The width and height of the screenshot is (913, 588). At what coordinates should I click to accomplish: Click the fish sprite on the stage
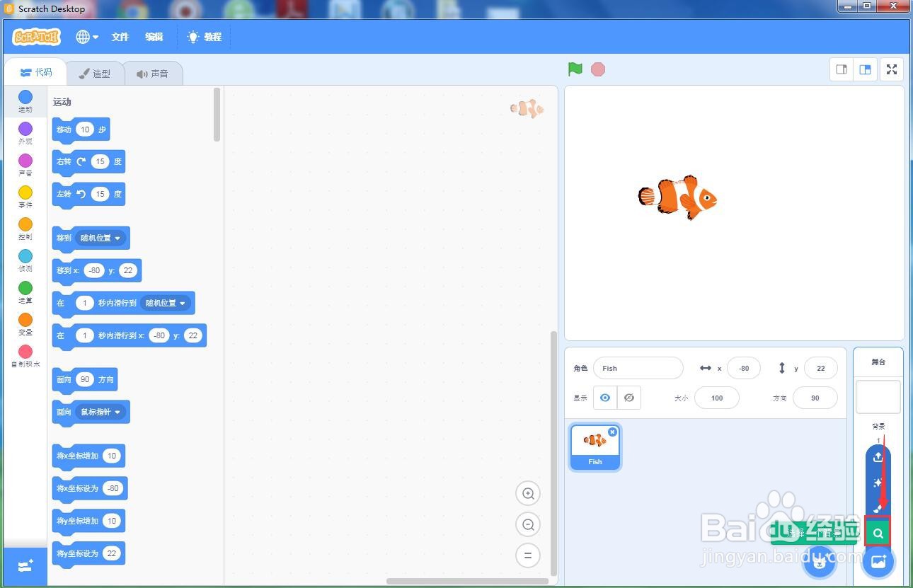pyautogui.click(x=677, y=197)
